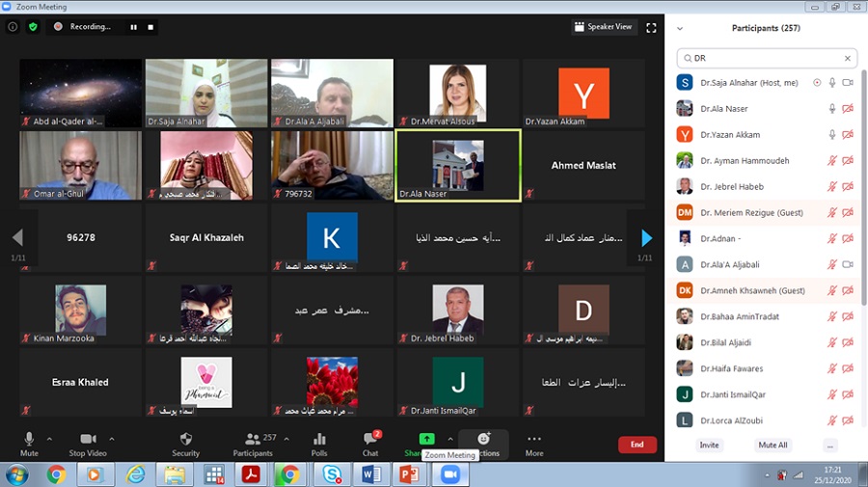Screen dimensions: 868x487
Task: Open Microsoft Word from taskbar
Action: click(x=370, y=474)
